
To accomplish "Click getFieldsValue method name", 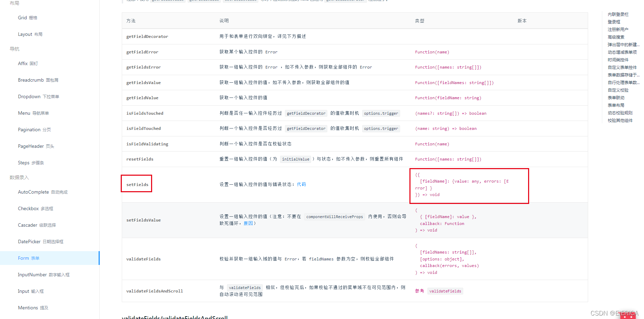I will pos(143,83).
